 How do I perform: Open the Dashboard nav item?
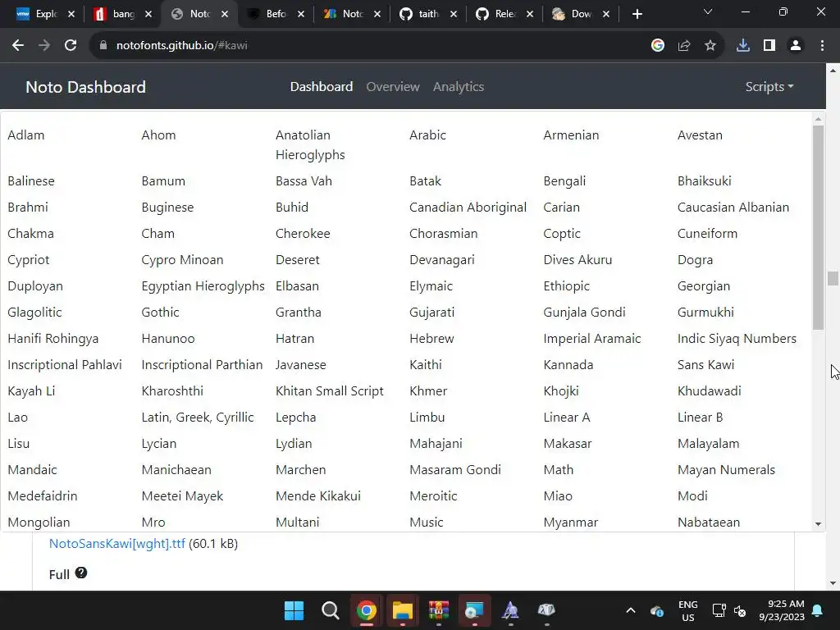click(x=322, y=87)
